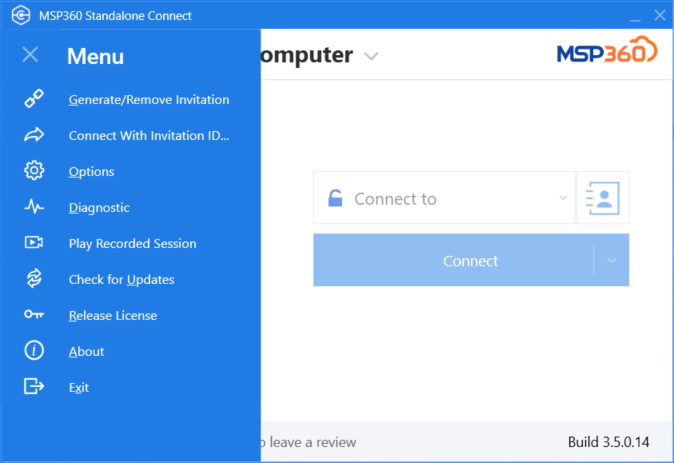Click the leave a review link
This screenshot has height=463, width=674.
coord(309,442)
